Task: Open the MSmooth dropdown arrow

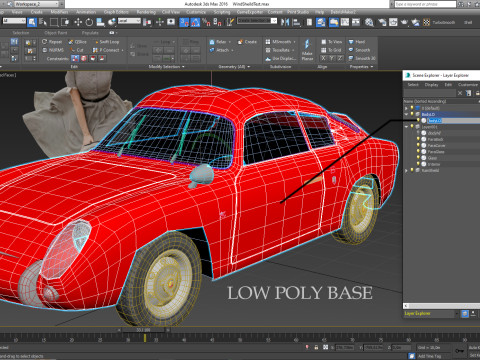Action: click(x=294, y=42)
